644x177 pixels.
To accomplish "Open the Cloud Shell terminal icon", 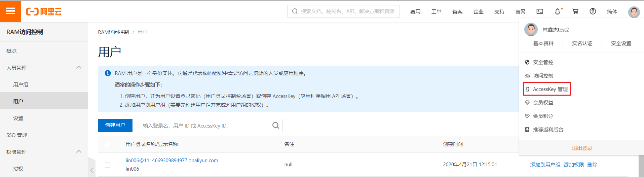I will tap(540, 11).
